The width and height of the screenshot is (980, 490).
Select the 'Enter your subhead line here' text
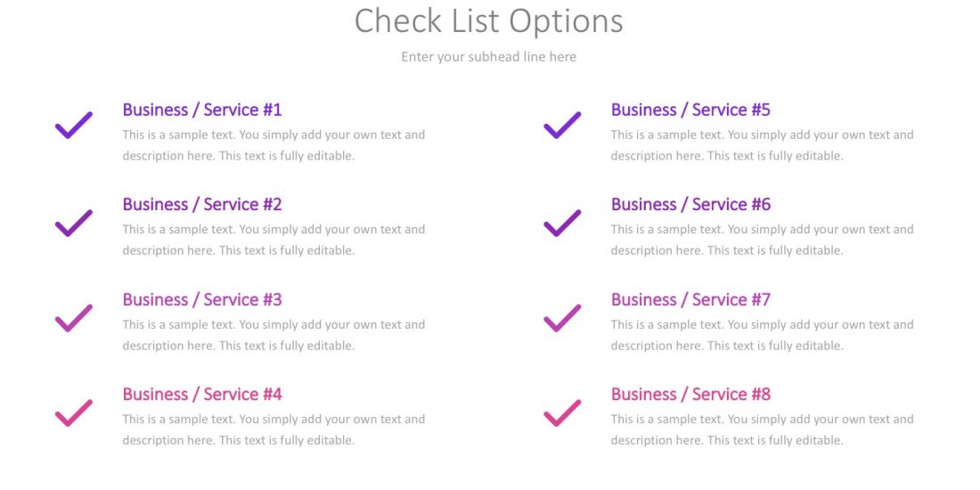click(x=489, y=57)
